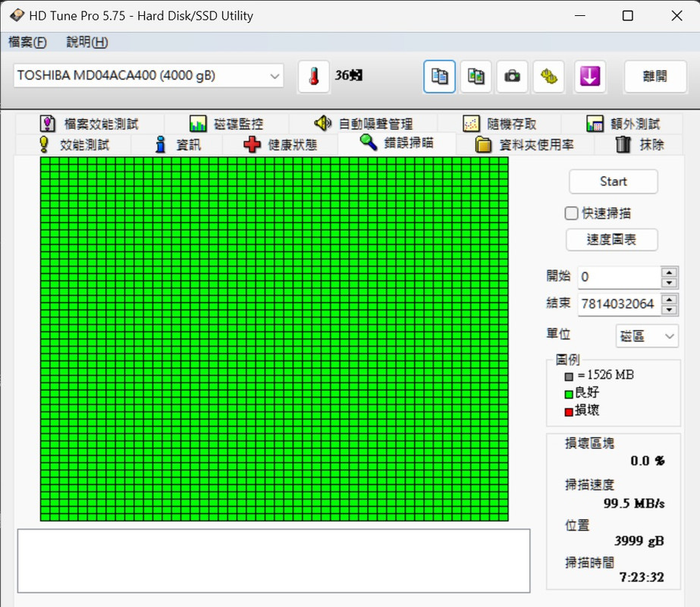Click the red 損壞 legend swatch
Viewport: 700px width, 607px height.
pyautogui.click(x=569, y=412)
